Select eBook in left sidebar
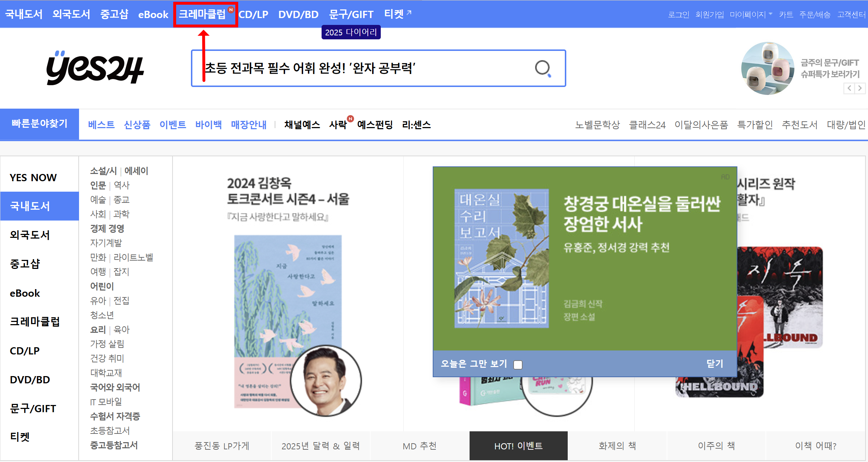Viewport: 868px width, 462px height. (x=25, y=293)
